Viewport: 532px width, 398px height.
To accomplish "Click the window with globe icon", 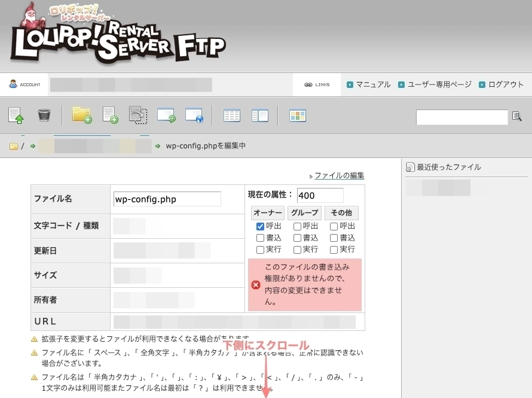I will point(194,116).
